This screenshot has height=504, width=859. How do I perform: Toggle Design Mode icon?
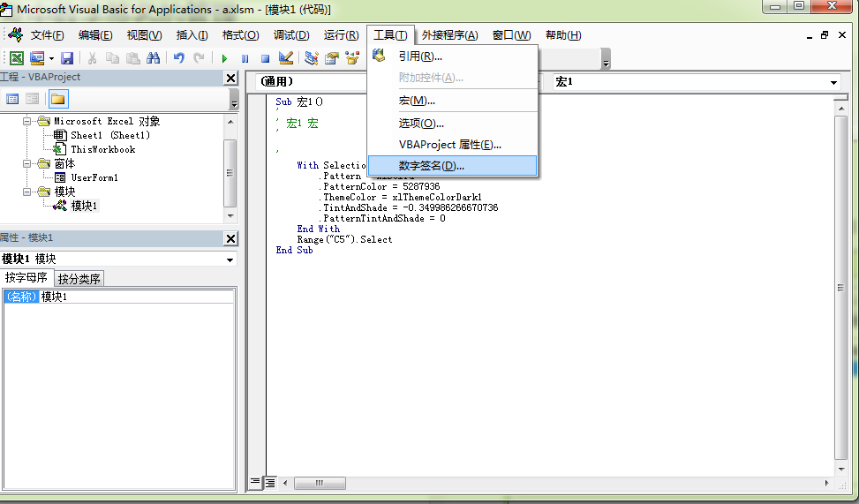(x=285, y=57)
